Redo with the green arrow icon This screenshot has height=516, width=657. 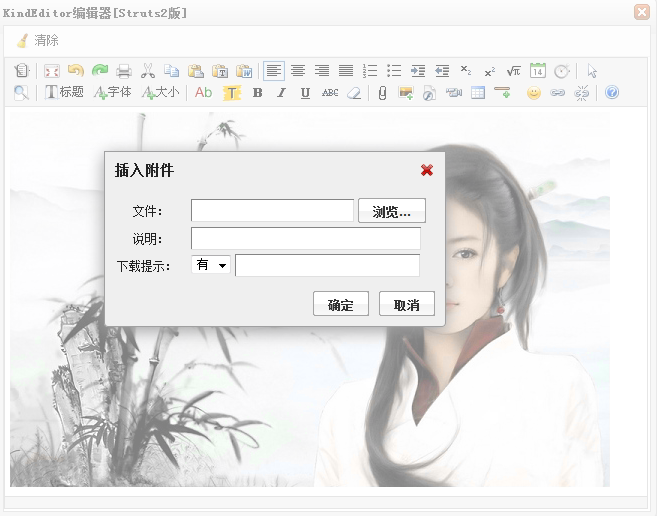[100, 70]
